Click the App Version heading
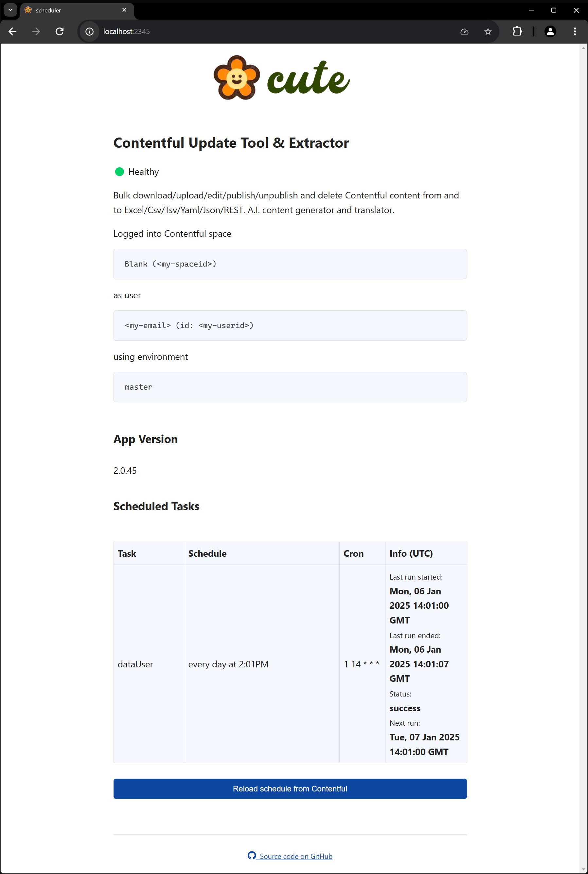This screenshot has height=874, width=588. 146,439
